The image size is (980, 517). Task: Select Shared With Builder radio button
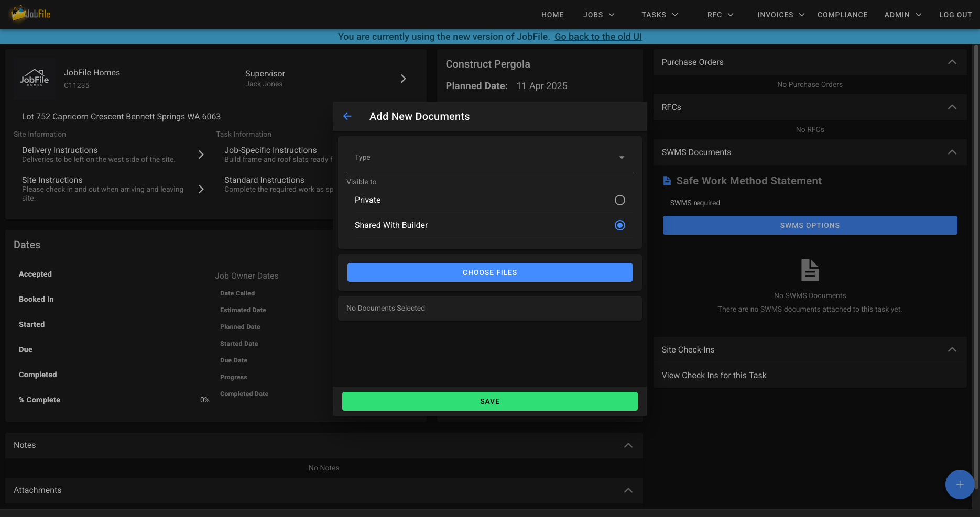click(620, 225)
